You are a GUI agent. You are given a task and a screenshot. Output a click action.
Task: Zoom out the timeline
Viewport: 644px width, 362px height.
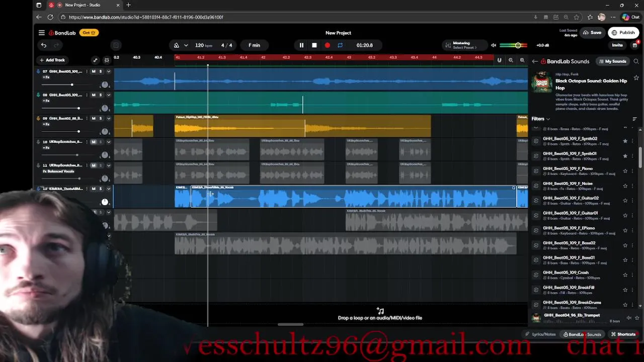[511, 60]
